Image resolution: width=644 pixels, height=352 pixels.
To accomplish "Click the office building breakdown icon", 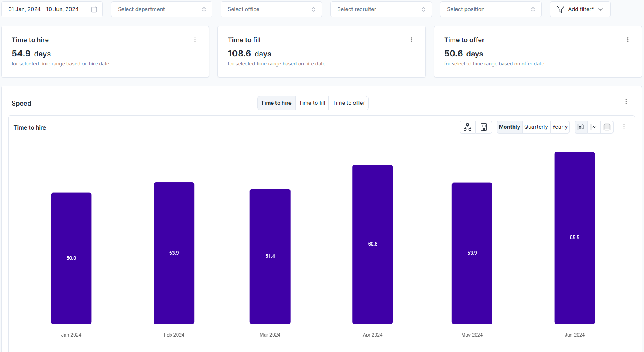I will coord(484,127).
